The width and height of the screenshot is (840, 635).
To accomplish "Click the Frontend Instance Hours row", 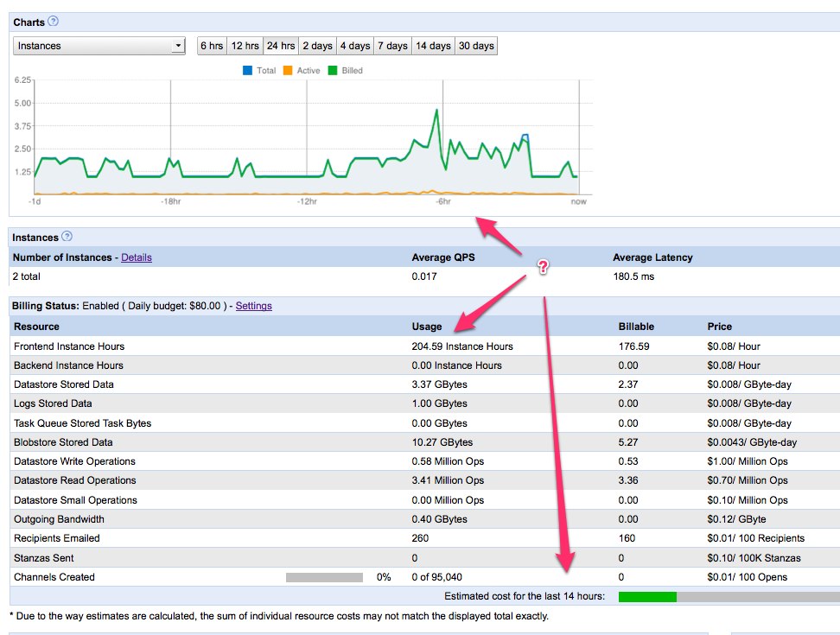I will point(68,346).
